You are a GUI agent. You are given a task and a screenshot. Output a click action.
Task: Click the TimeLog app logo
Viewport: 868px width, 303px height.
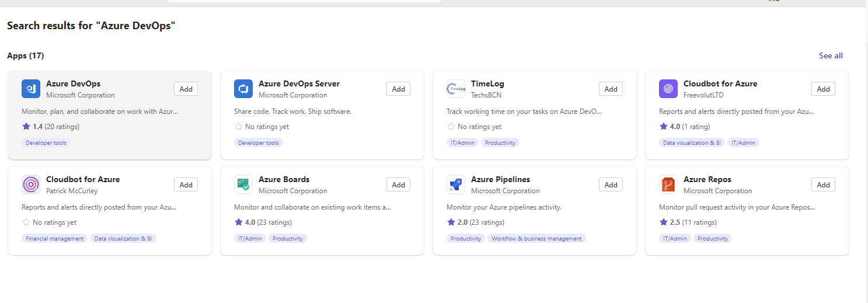point(456,89)
